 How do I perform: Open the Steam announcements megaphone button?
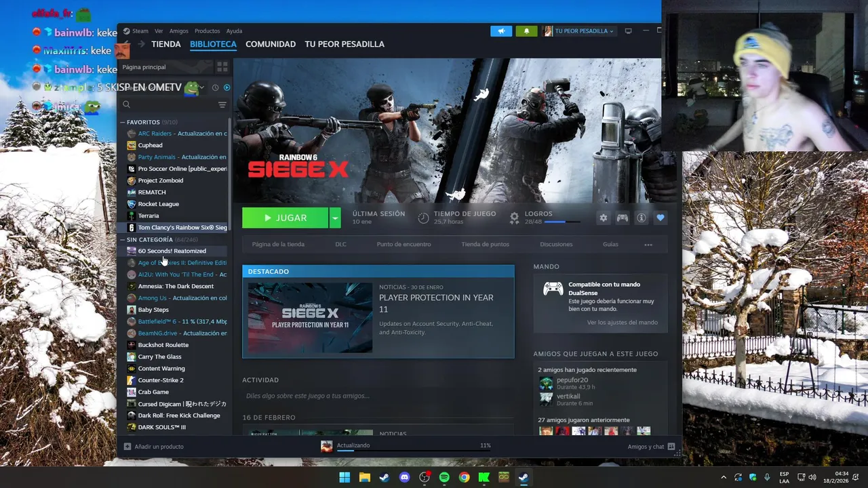pos(501,31)
